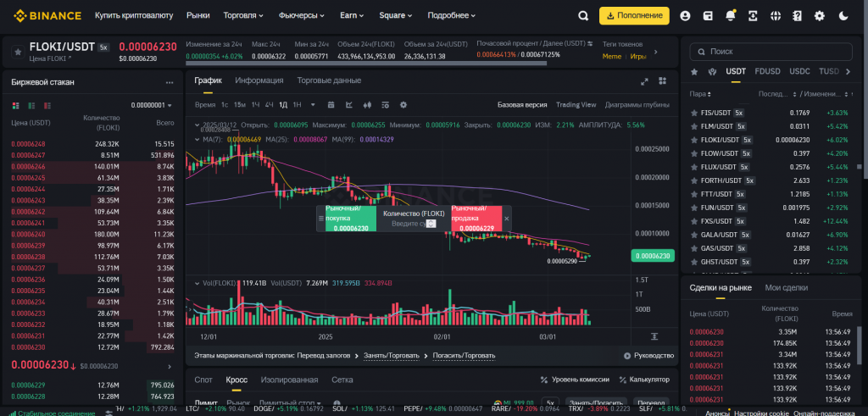Expand the chart to fullscreen
This screenshot has height=416, width=868.
click(x=644, y=81)
